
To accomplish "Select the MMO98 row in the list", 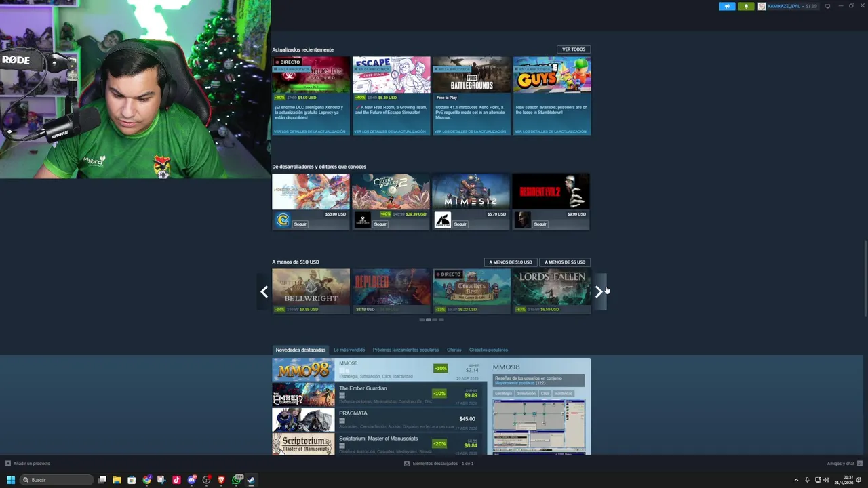I will coord(380,370).
